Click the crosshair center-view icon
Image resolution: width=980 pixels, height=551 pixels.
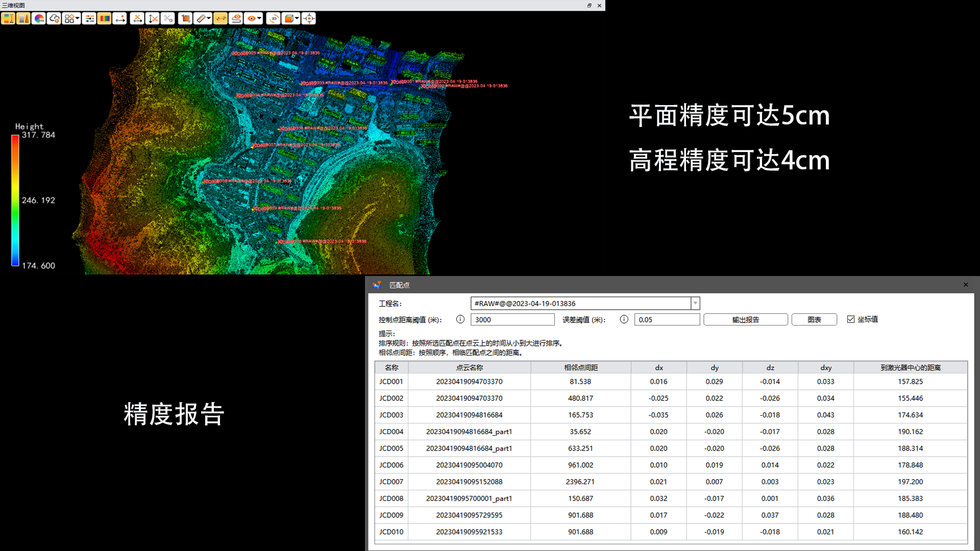(x=309, y=19)
